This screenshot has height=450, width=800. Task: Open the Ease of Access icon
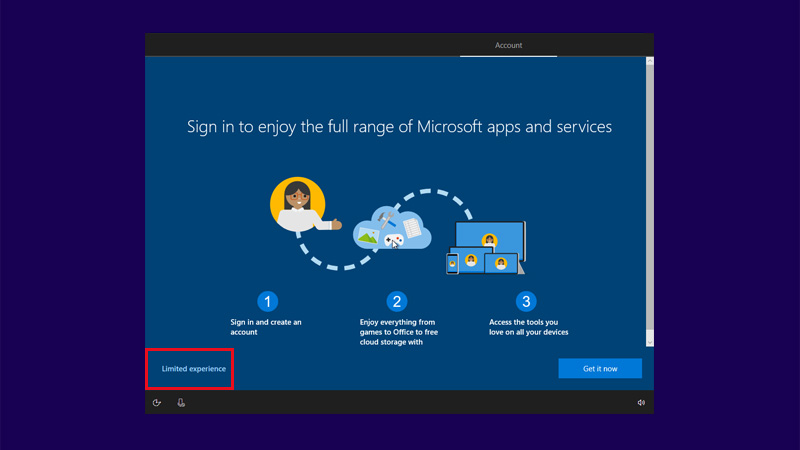(157, 403)
